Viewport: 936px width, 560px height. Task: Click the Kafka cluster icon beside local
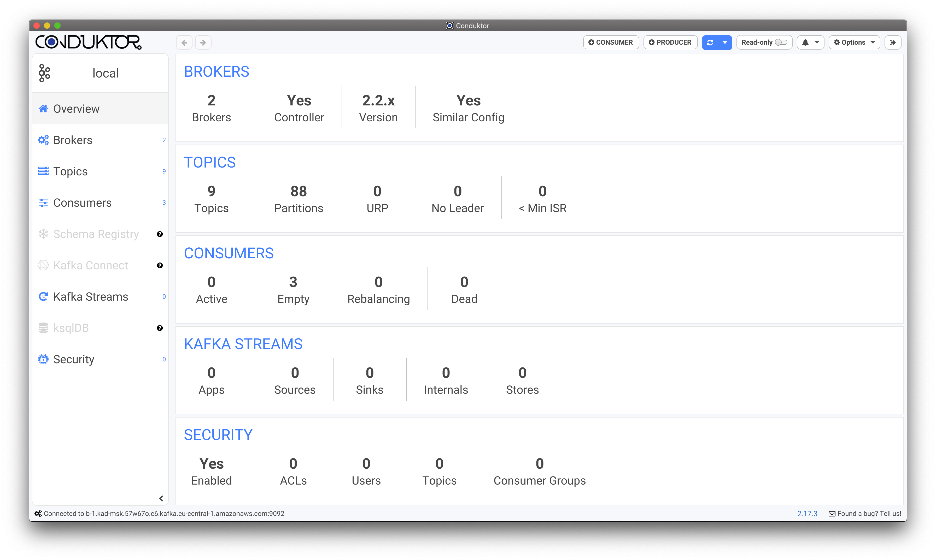point(44,73)
